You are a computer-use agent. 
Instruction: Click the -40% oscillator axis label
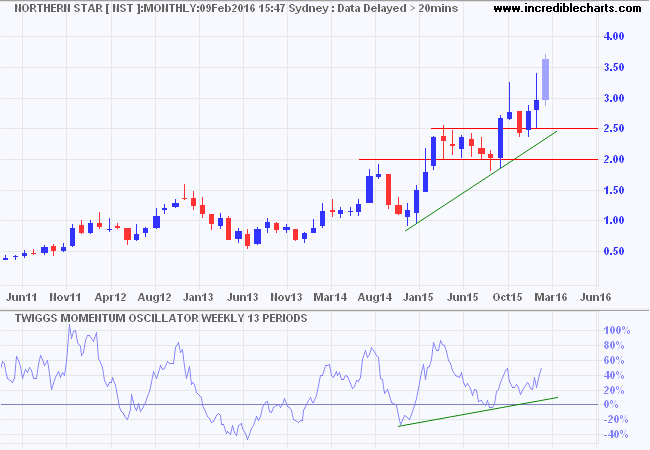pos(616,435)
